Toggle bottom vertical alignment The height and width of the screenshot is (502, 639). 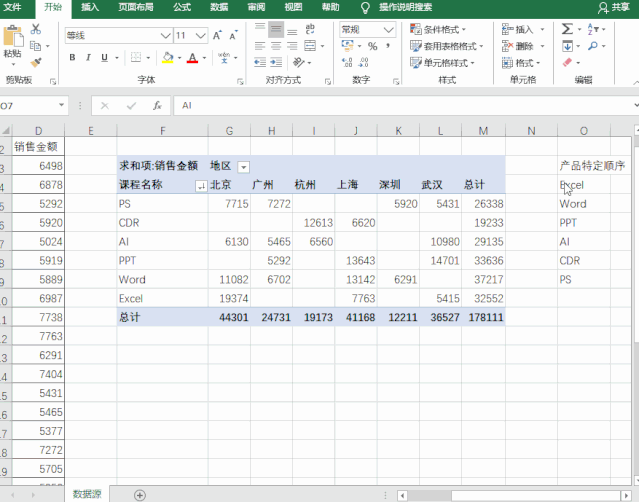pyautogui.click(x=292, y=31)
